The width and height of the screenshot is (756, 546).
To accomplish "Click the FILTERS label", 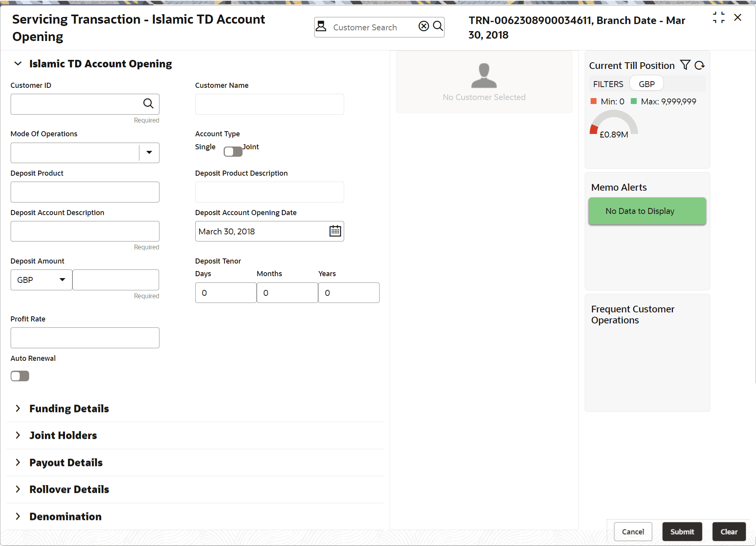I will (608, 84).
